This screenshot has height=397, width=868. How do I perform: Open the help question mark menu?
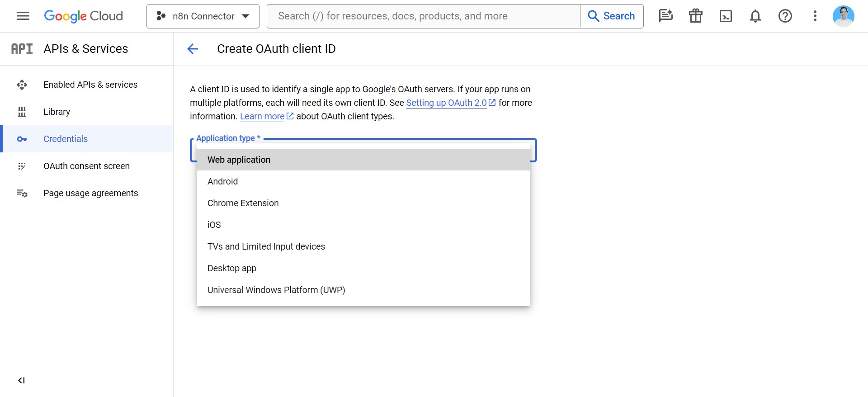[785, 16]
